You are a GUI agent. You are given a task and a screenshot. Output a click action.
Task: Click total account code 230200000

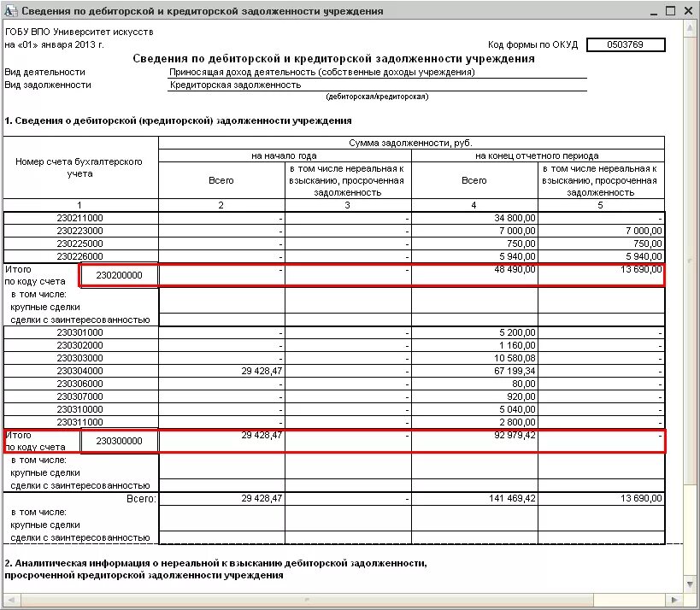coord(119,275)
